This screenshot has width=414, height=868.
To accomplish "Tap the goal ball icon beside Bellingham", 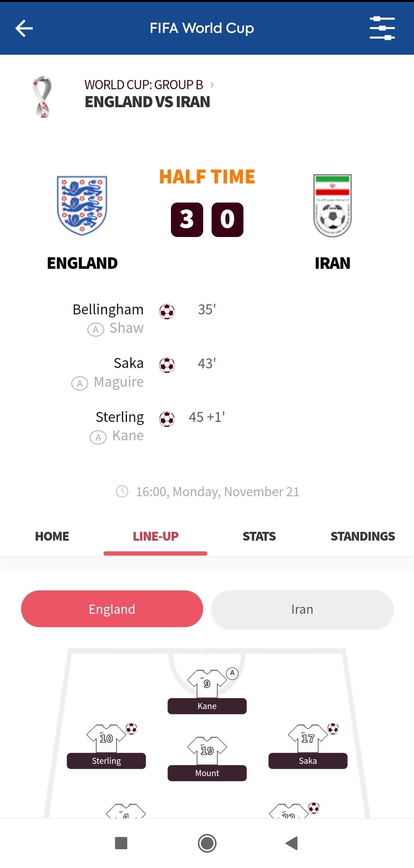I will point(167,311).
